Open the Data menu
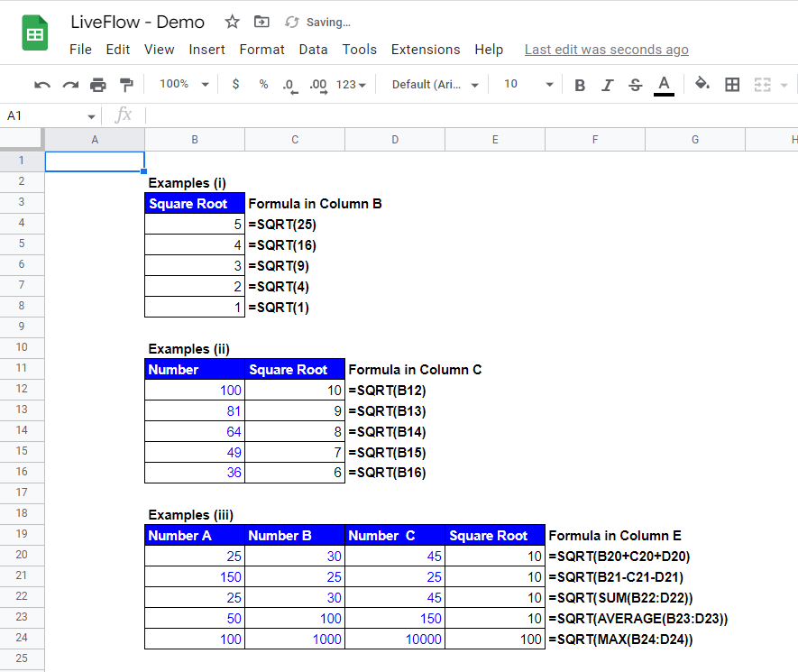Screen dimensions: 798x672 (313, 50)
